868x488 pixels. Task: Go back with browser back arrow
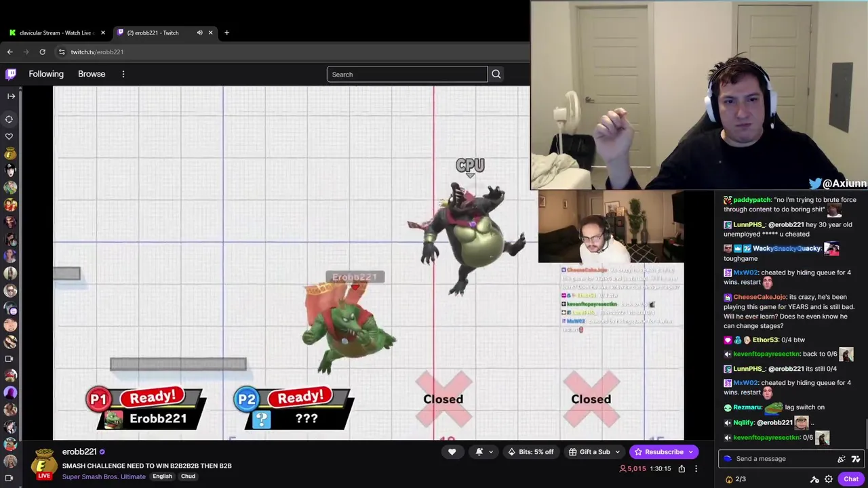10,52
